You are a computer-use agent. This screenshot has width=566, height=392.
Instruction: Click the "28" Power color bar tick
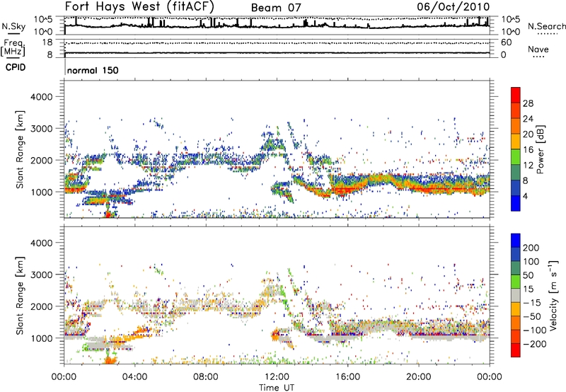pos(528,103)
